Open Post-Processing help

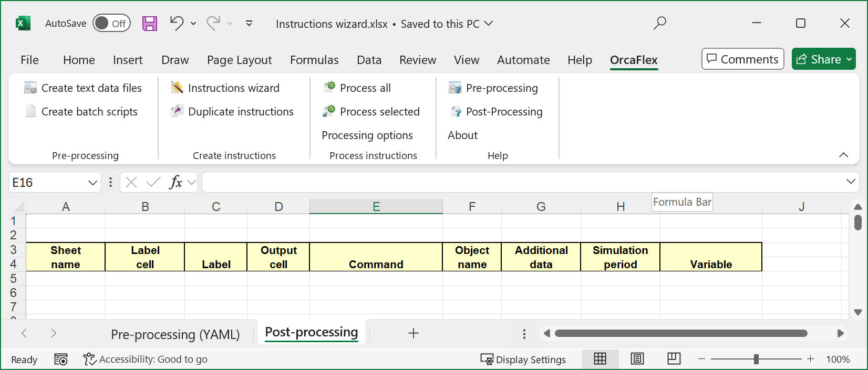pos(503,111)
